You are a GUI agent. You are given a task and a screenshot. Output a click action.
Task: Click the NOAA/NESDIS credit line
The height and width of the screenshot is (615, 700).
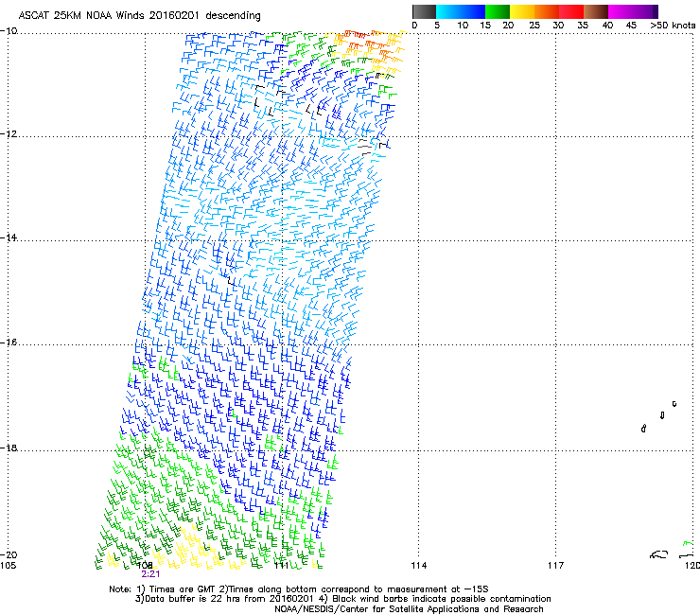click(x=409, y=609)
